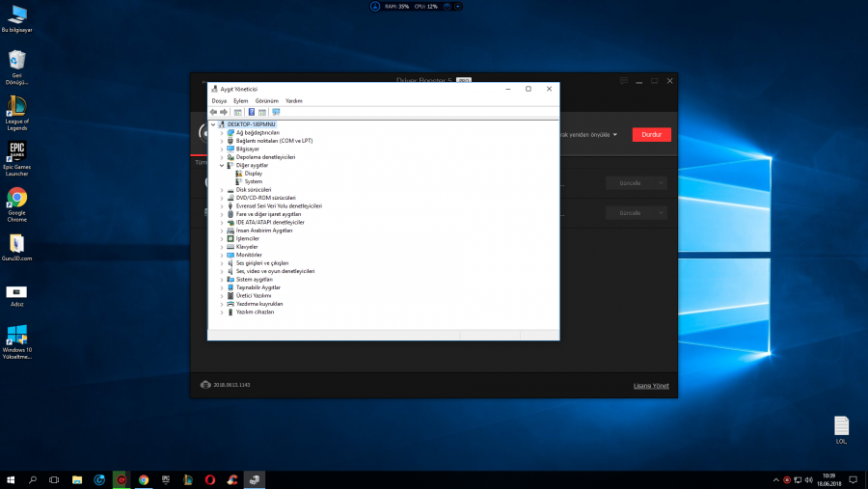Open Google Chrome from the desktop
This screenshot has height=489, width=868.
(x=16, y=198)
